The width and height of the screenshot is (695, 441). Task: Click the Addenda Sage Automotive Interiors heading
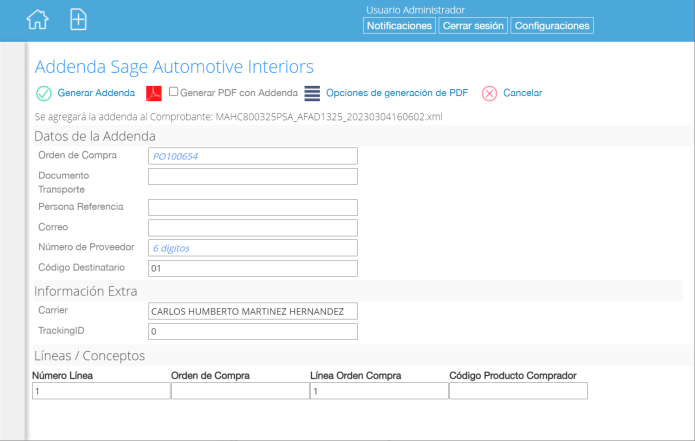(174, 66)
